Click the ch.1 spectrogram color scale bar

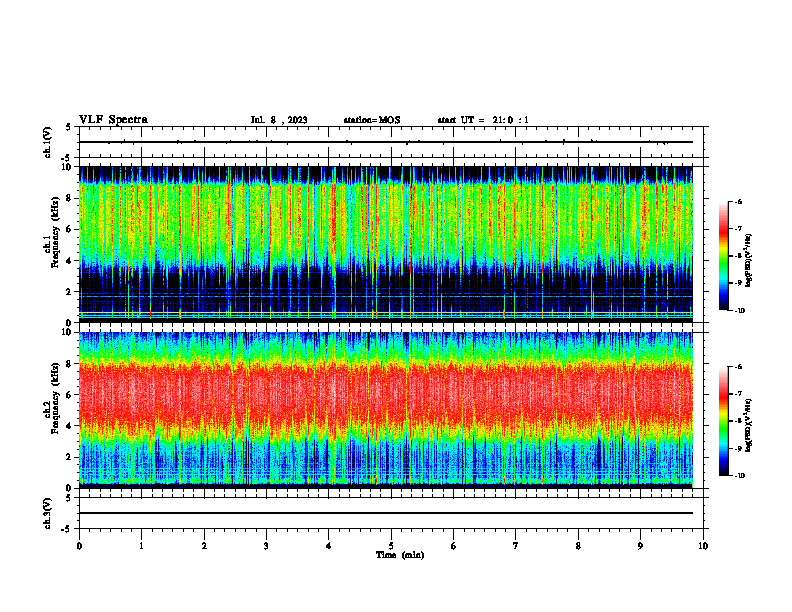[724, 256]
